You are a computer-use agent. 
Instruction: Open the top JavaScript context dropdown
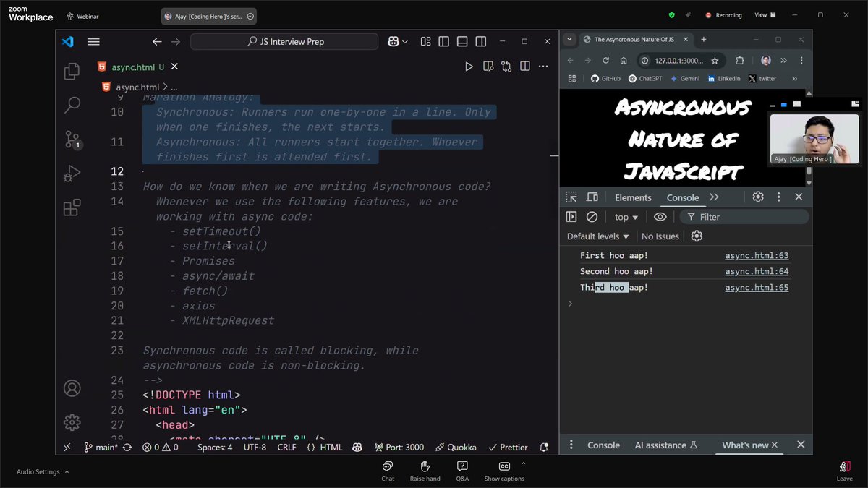[x=626, y=217]
